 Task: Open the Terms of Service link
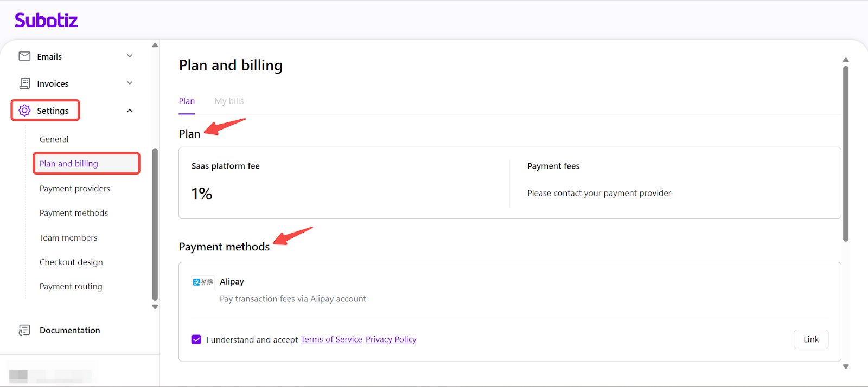pyautogui.click(x=331, y=339)
